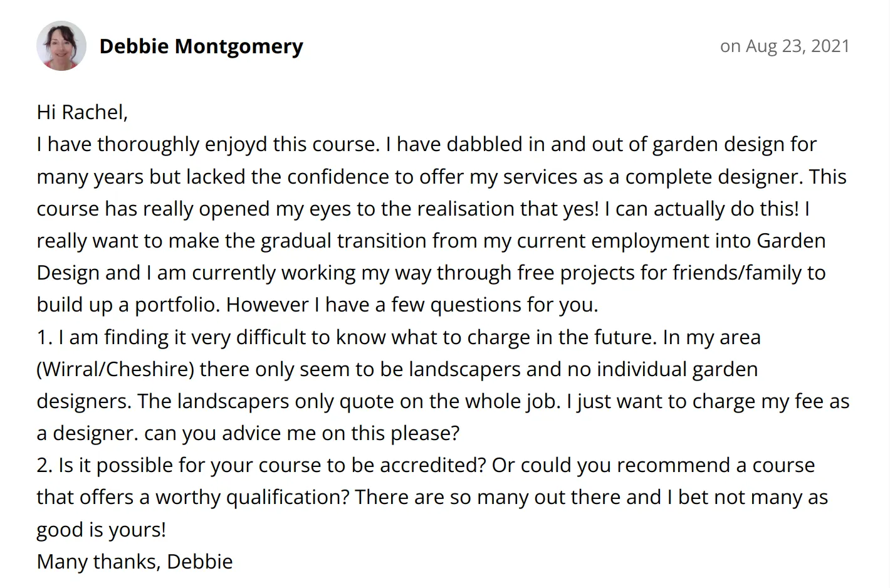Click the comment date Aug 23, 2021

tap(797, 46)
